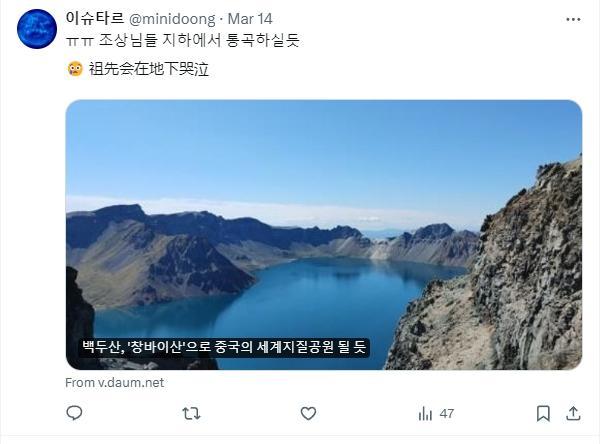Open the crater lake preview image
This screenshot has width=603, height=444.
click(x=324, y=234)
